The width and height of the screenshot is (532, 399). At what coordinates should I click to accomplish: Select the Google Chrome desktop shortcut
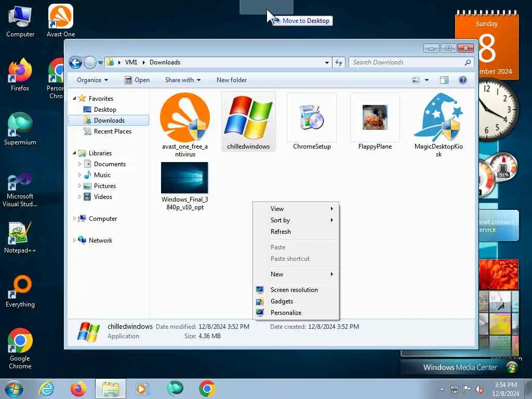[20, 349]
